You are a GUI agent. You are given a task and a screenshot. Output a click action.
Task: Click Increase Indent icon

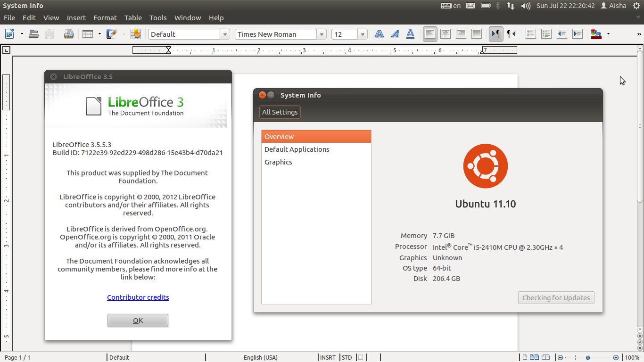[578, 34]
